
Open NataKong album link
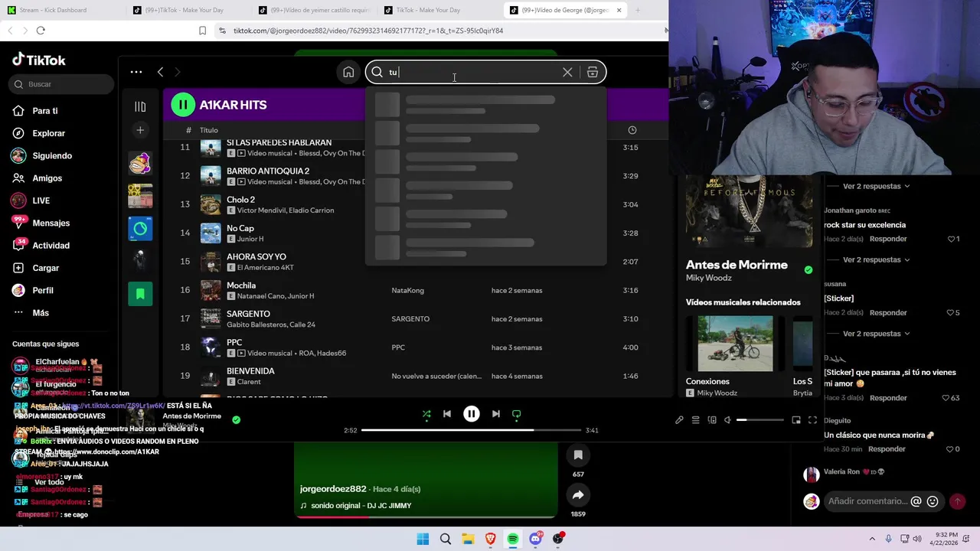(x=407, y=291)
